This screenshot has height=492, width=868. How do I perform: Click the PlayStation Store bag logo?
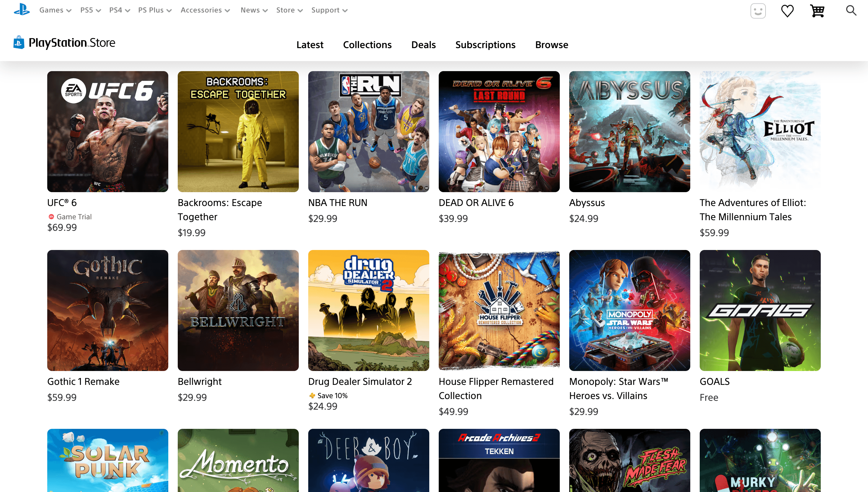19,43
